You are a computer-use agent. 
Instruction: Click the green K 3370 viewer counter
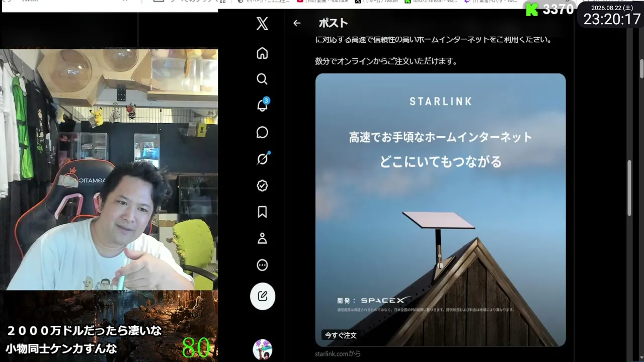[549, 9]
